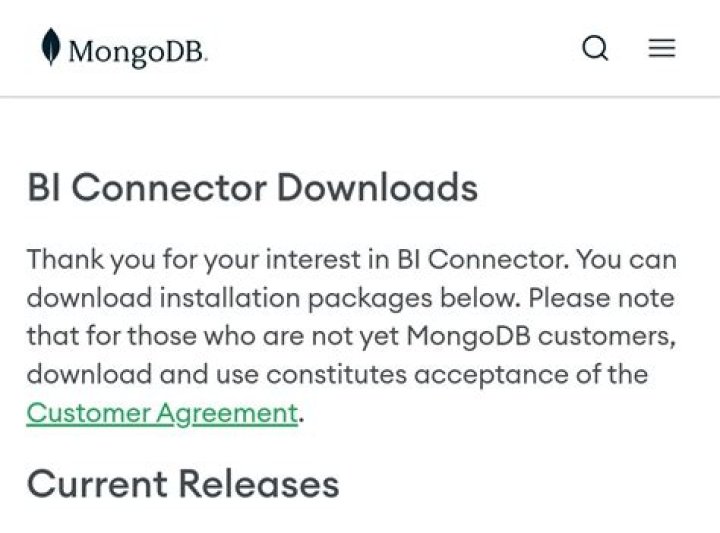Select the Current Releases heading
The height and width of the screenshot is (533, 720).
(183, 484)
